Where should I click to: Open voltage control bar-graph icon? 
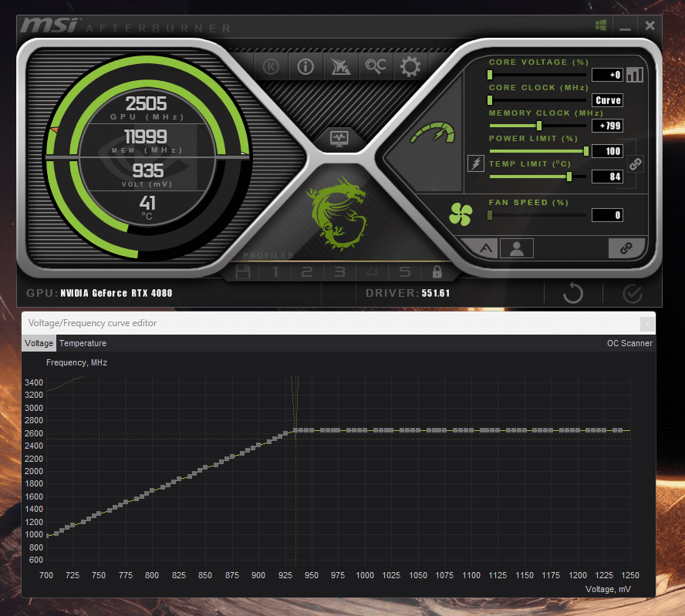[635, 75]
